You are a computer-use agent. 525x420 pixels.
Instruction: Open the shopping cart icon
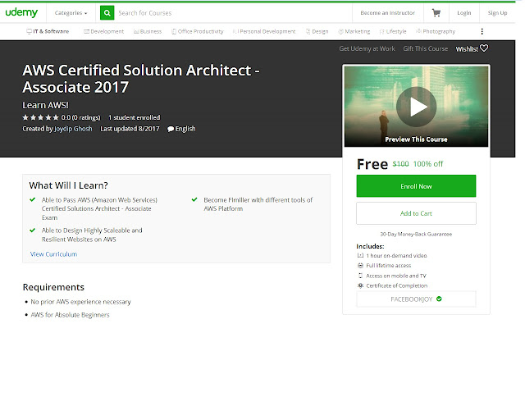click(x=436, y=13)
